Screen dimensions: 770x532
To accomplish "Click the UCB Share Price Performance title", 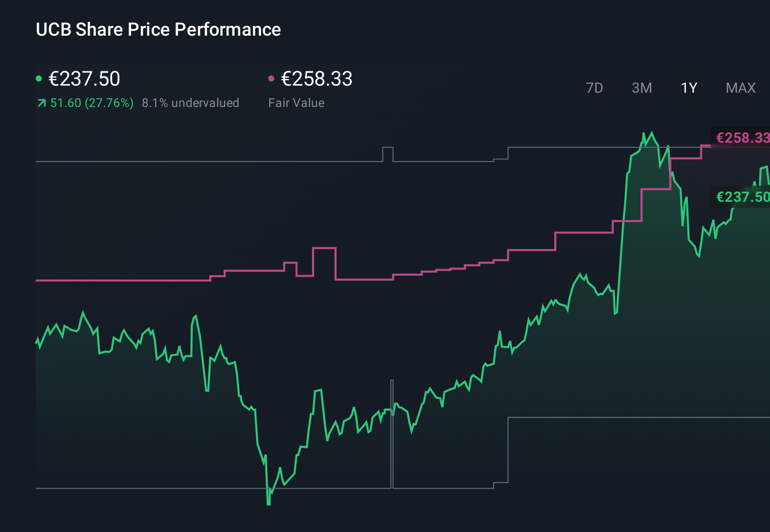I will coord(158,30).
